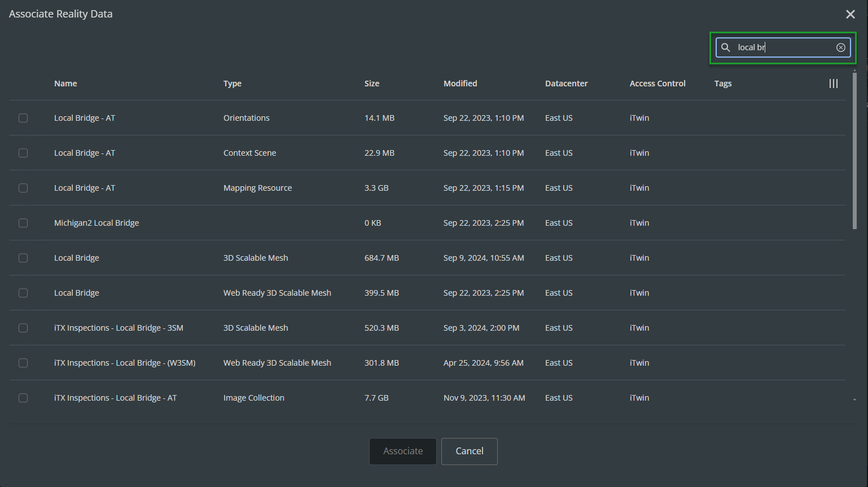Click the Size column header

(x=371, y=84)
